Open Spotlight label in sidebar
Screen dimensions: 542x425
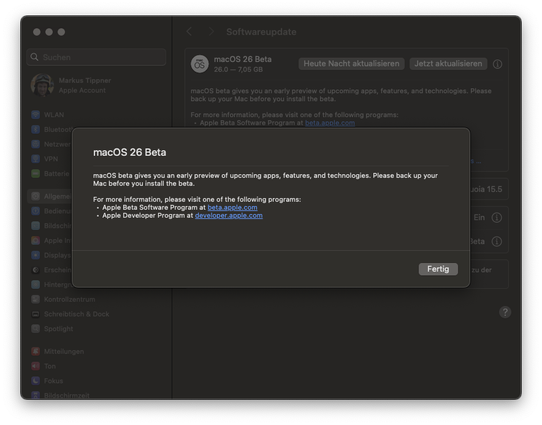click(58, 329)
